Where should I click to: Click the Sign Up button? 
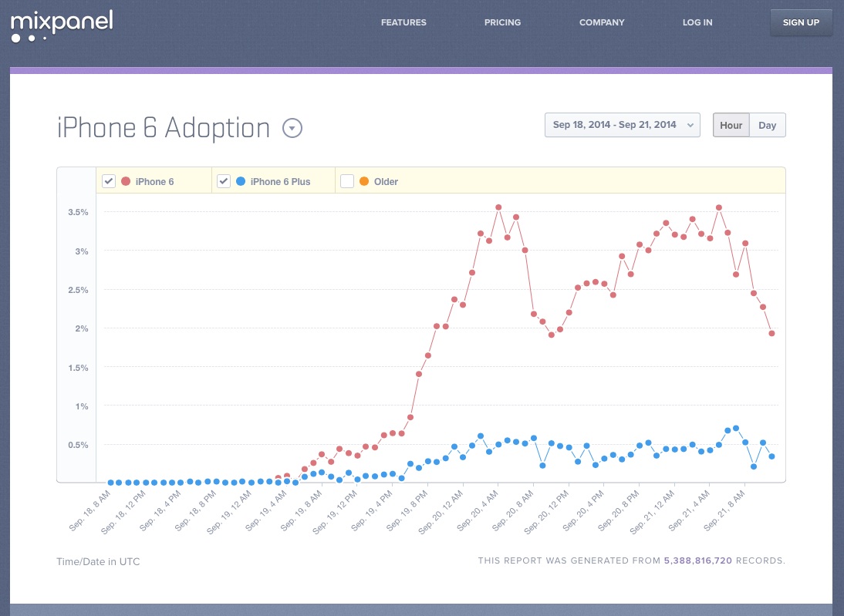(801, 22)
